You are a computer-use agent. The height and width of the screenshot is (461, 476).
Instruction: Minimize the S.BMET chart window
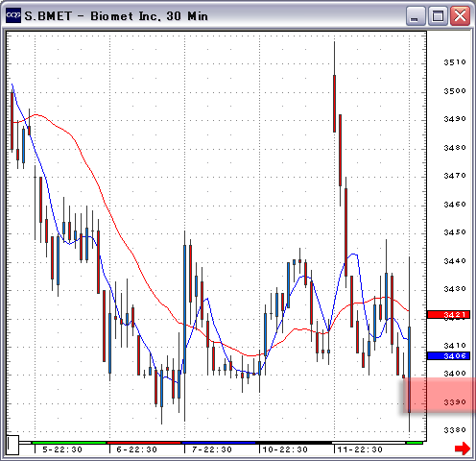416,15
